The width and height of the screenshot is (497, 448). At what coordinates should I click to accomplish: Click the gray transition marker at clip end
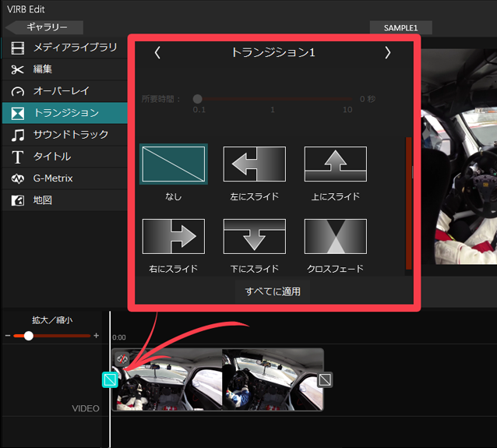[325, 379]
